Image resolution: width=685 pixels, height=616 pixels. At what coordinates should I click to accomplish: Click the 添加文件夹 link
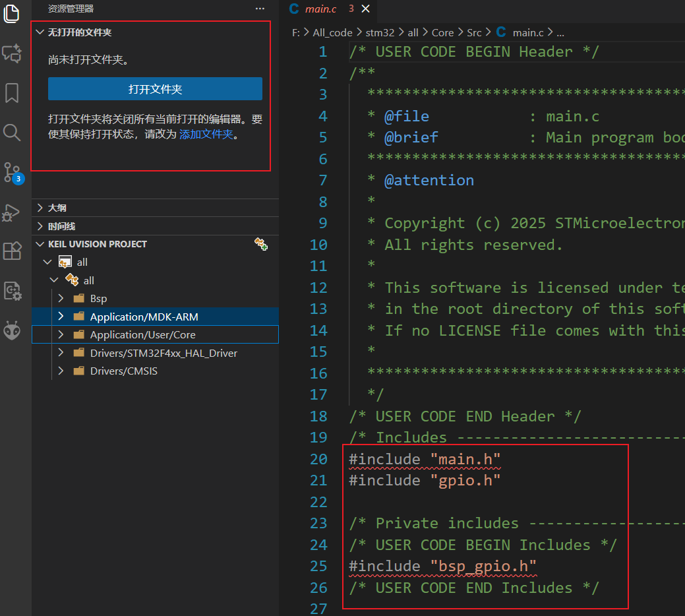click(206, 134)
